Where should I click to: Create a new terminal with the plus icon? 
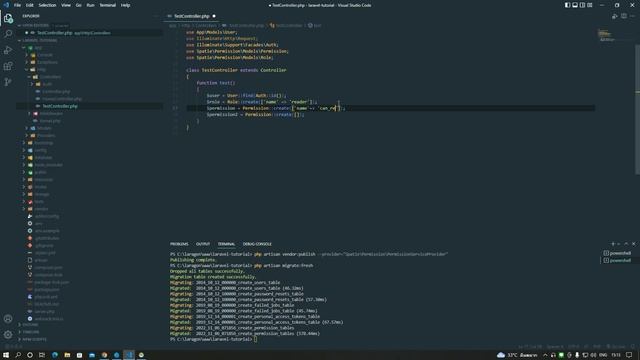[612, 244]
